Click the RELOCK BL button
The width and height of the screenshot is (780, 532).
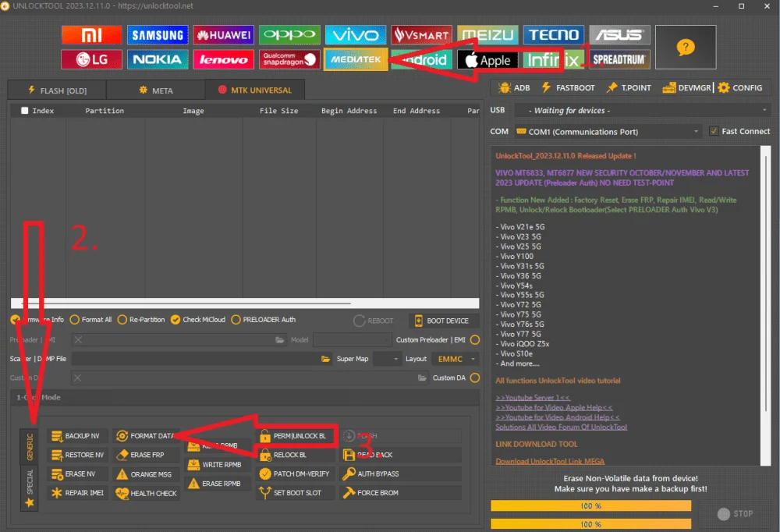click(x=295, y=455)
